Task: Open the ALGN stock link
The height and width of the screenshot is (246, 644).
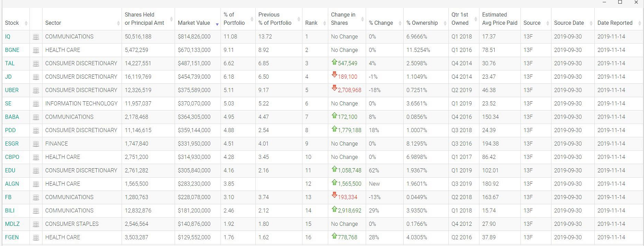Action: (x=12, y=184)
